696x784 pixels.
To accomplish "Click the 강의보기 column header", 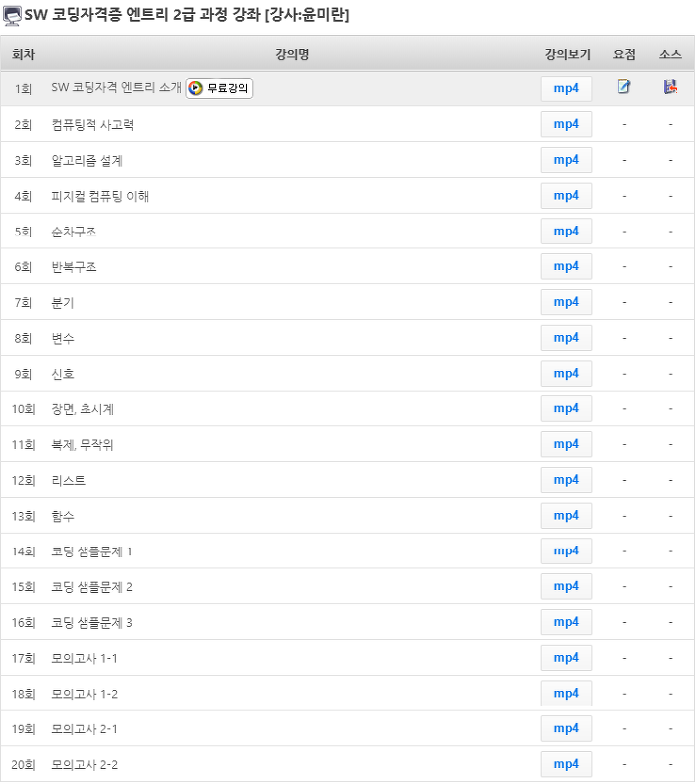I will 568,54.
